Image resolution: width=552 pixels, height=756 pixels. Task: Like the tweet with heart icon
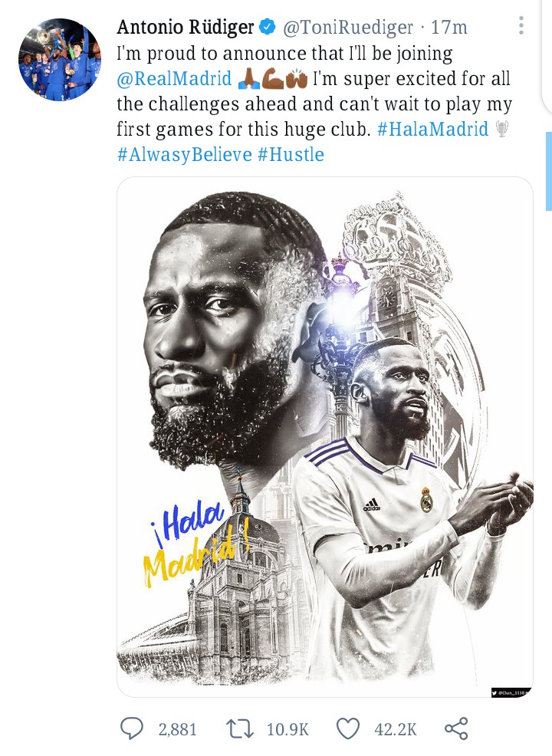tap(348, 728)
